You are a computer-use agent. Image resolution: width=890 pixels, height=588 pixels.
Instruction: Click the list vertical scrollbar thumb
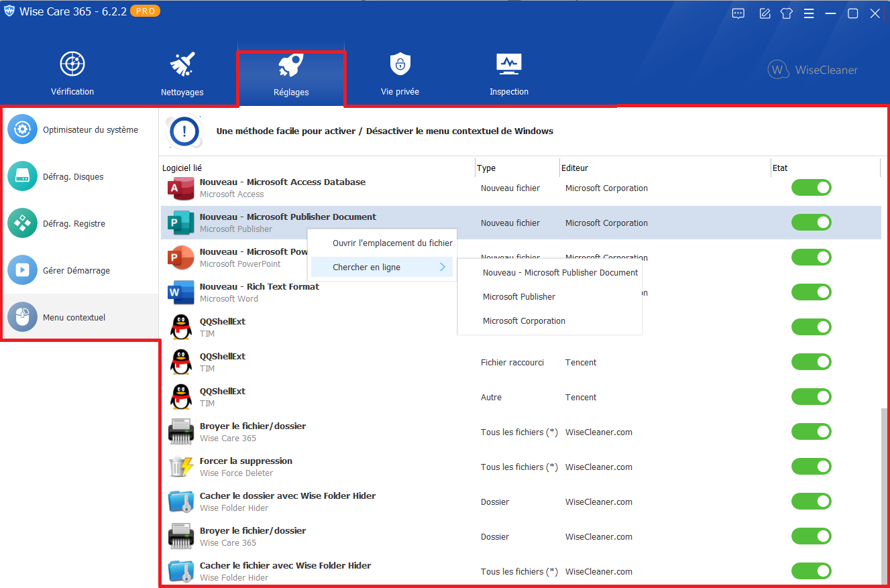[x=885, y=496]
